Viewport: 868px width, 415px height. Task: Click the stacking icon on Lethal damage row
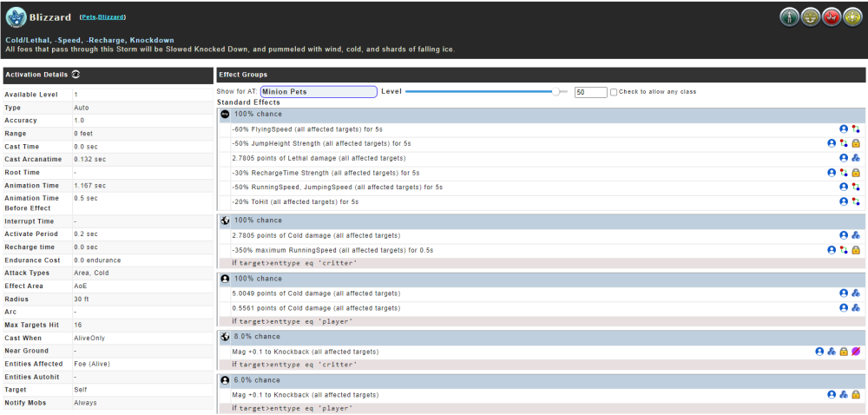(x=855, y=158)
